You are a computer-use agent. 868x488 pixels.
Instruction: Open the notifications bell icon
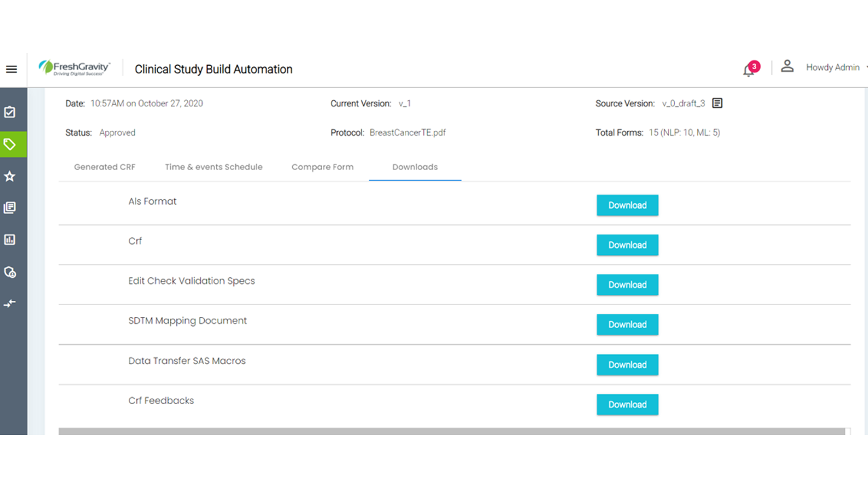pos(749,69)
